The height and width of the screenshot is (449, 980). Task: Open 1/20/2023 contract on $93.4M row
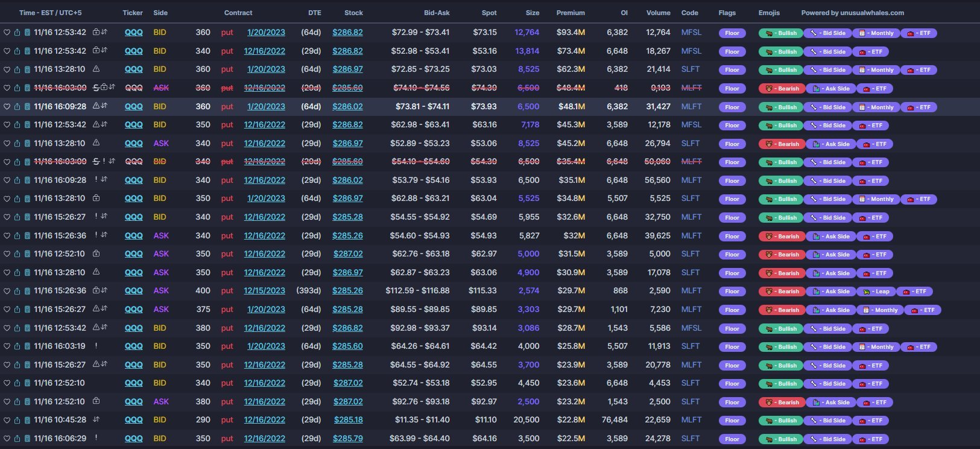tap(266, 33)
